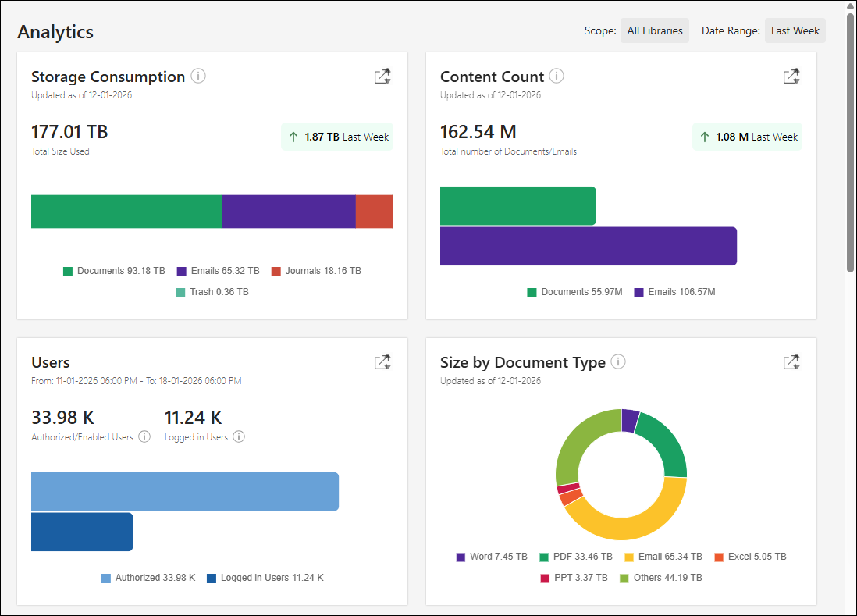Click the info icon next to Authorized/Enabled Users

coord(144,436)
